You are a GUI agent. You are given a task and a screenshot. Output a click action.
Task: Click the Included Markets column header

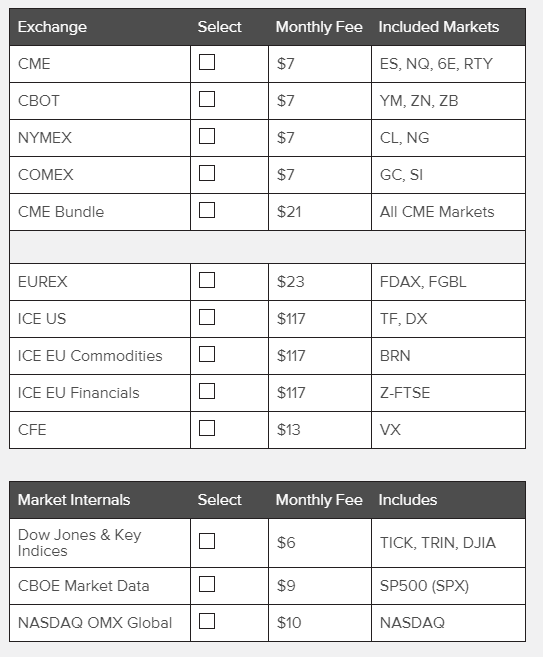[x=439, y=27]
